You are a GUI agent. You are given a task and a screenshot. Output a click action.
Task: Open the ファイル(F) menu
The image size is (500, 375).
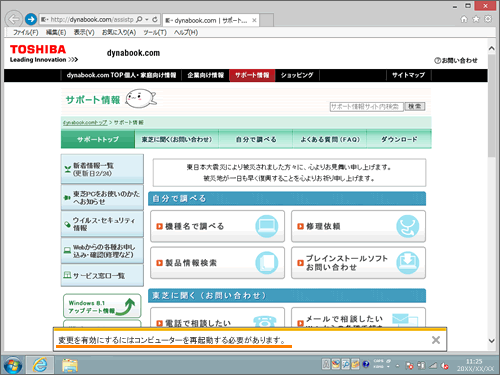(x=25, y=32)
